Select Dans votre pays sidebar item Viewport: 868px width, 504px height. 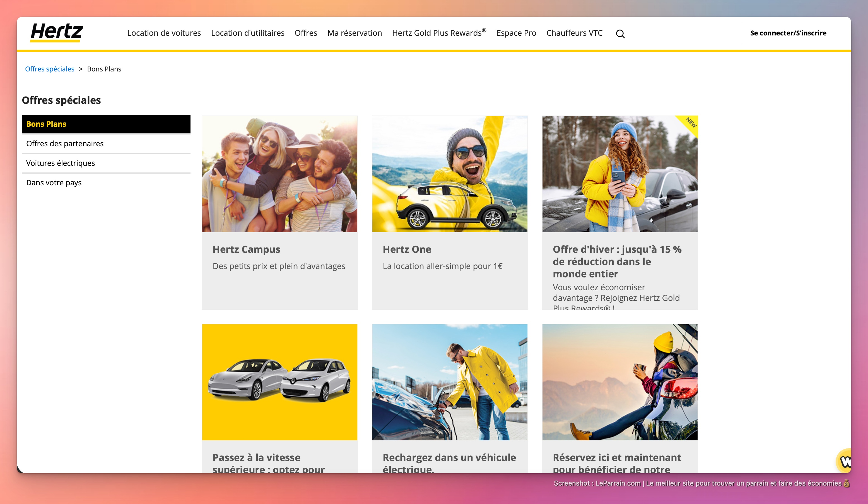click(x=54, y=183)
